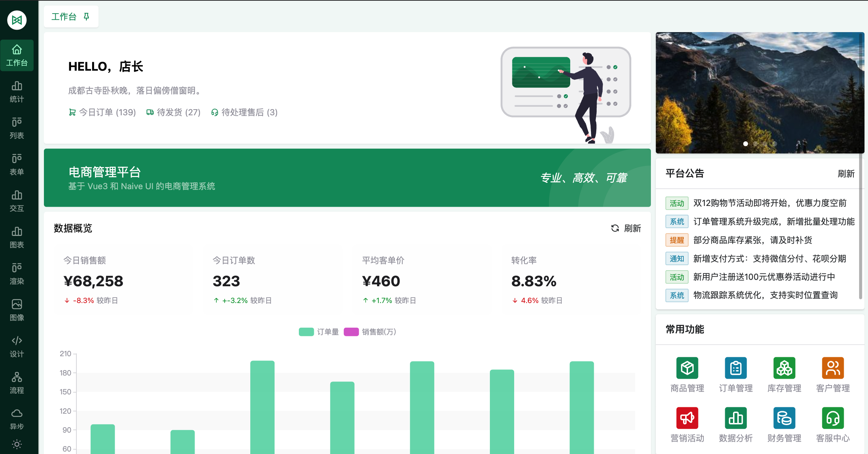
Task: Expand the 统计 sidebar menu
Action: click(x=17, y=92)
